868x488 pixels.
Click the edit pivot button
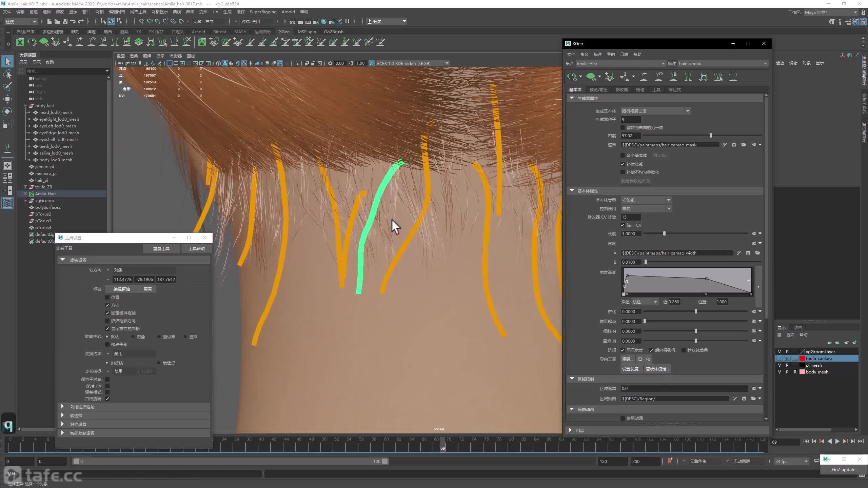pos(121,289)
